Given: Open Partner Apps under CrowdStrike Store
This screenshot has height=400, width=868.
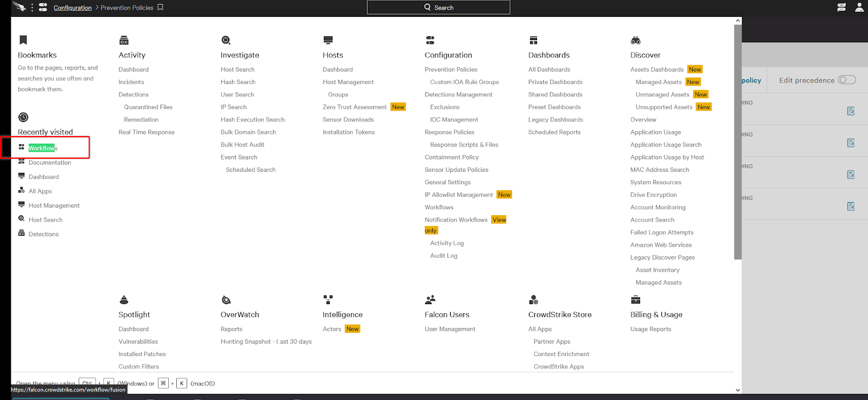Looking at the screenshot, I should click(x=552, y=342).
